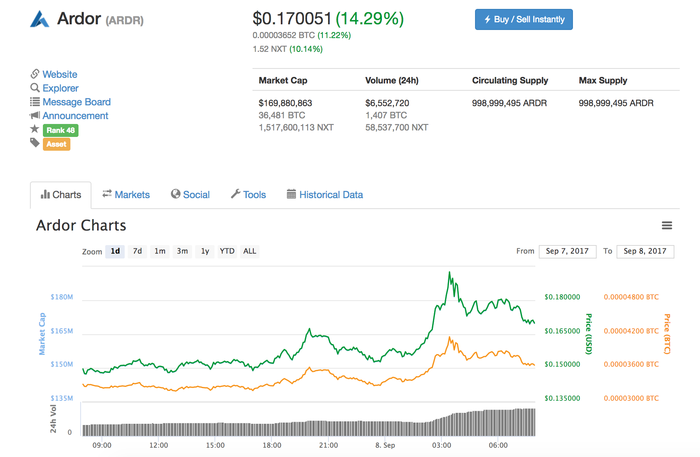This screenshot has width=700, height=457.
Task: Click the 24h Vol axis label
Action: click(53, 419)
